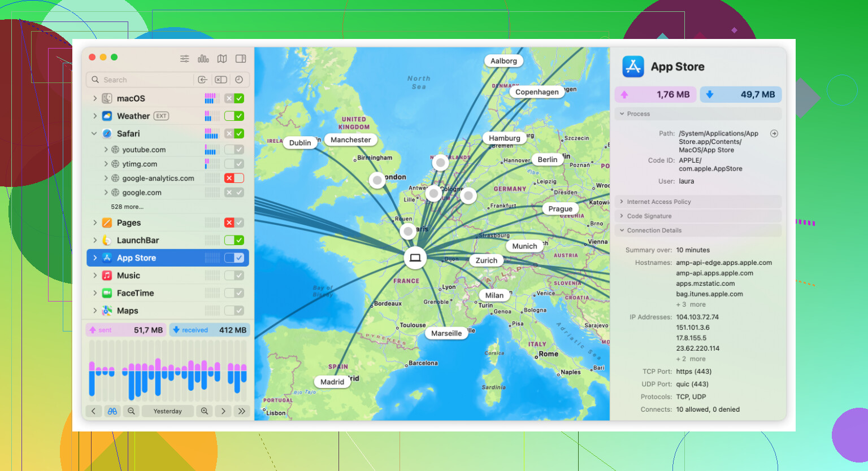
Task: Select the Music app row
Action: point(168,276)
